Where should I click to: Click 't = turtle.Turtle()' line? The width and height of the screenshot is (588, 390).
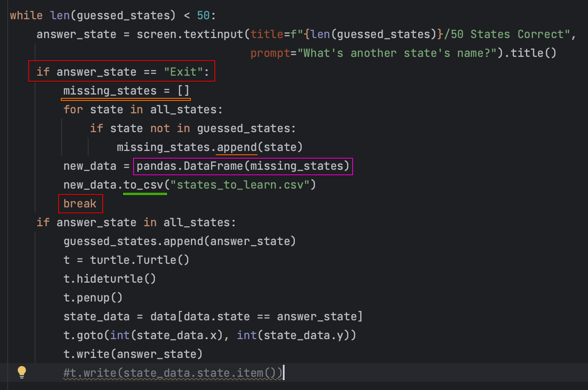(126, 260)
